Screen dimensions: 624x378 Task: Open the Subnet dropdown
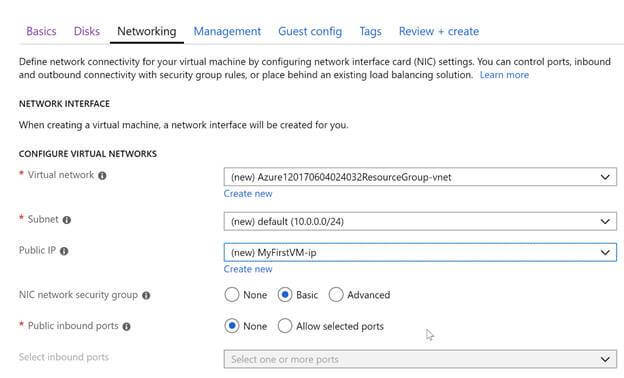[x=420, y=221]
